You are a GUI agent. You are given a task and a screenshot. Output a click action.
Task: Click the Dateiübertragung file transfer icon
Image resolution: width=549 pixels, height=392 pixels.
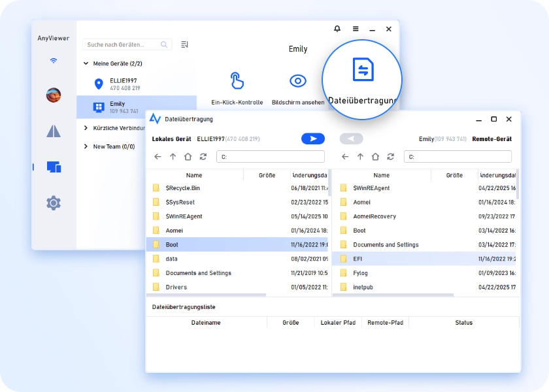363,70
